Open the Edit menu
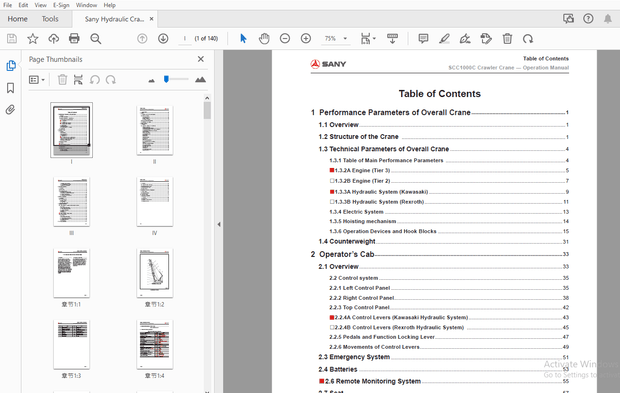The image size is (620, 393). 23,5
